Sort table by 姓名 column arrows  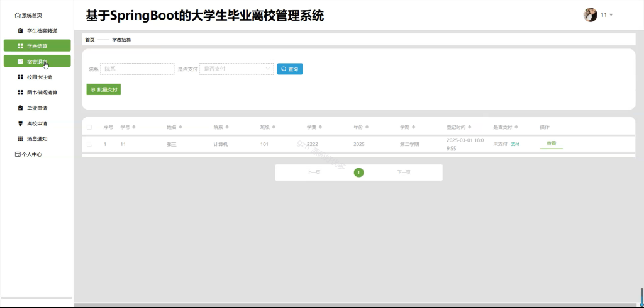[180, 127]
